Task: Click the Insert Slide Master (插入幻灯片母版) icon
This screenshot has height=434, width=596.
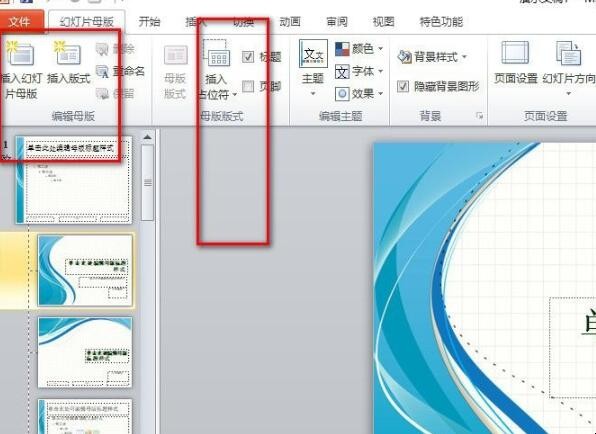Action: [21, 53]
